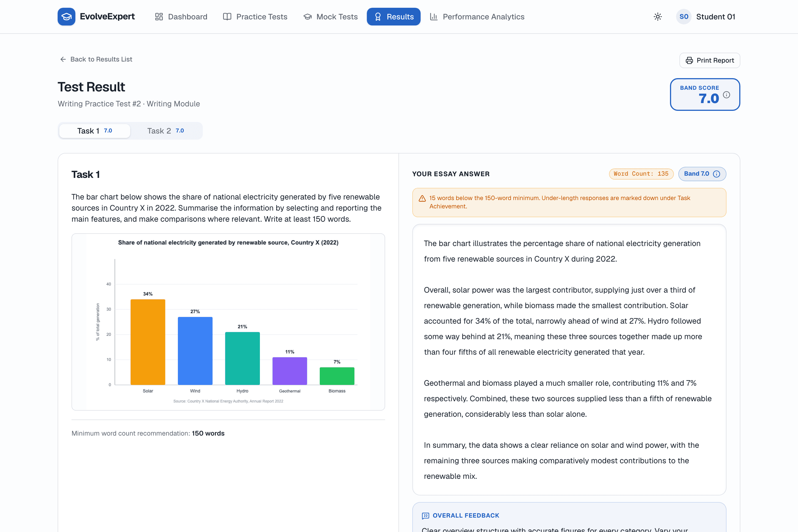Image resolution: width=798 pixels, height=532 pixels.
Task: Click the 'Test Result' heading
Action: [x=91, y=87]
